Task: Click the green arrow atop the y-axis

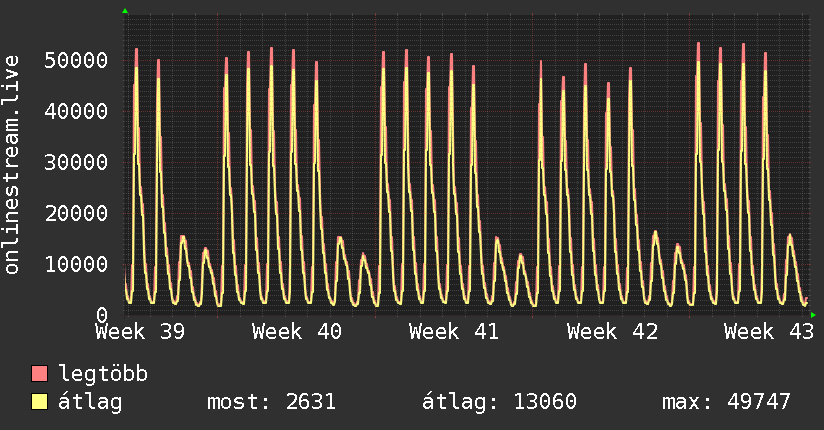Action: 125,11
